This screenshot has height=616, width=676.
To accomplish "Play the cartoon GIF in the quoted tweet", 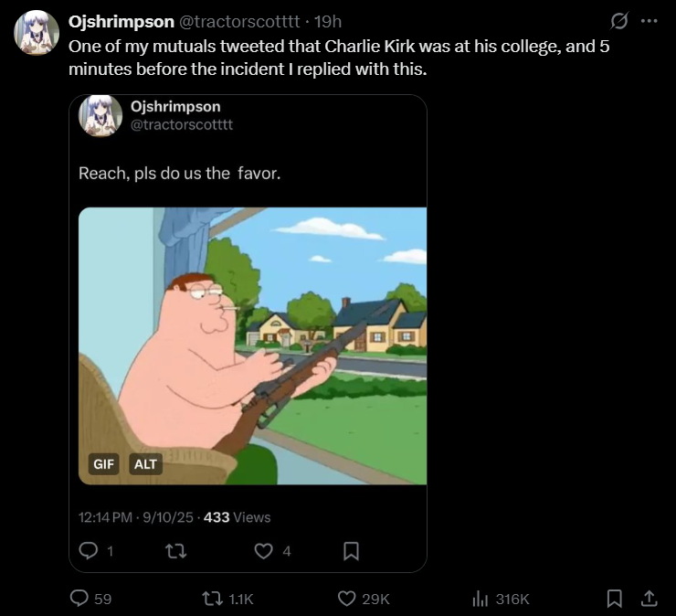I will click(253, 345).
